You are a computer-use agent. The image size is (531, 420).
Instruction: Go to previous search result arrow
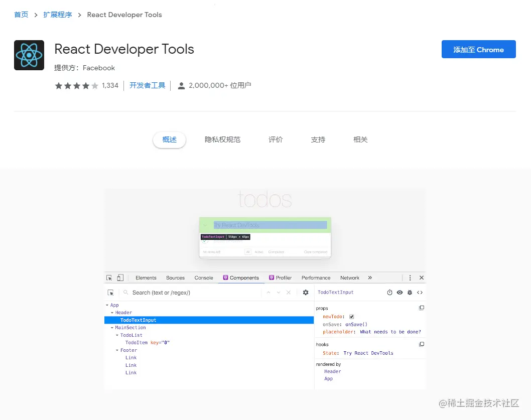pyautogui.click(x=268, y=293)
